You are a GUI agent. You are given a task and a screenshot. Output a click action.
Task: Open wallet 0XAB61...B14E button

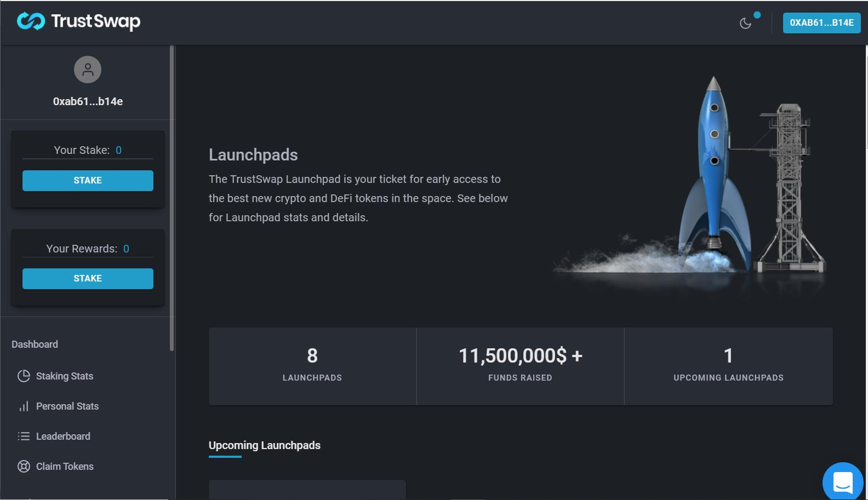[821, 22]
